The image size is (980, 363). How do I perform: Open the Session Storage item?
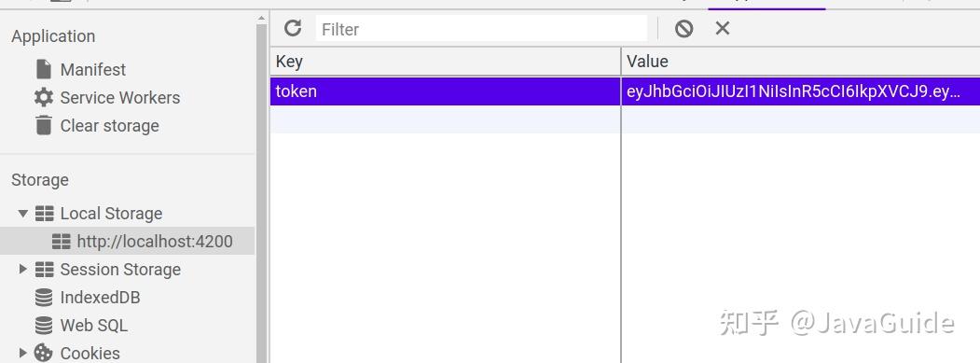120,269
